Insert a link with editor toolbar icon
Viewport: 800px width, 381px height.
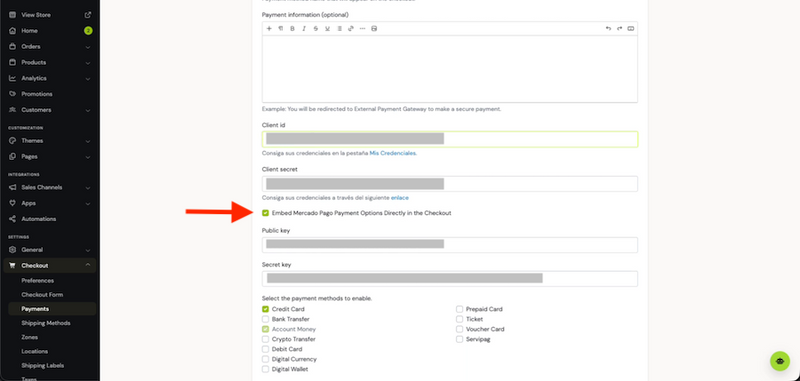point(351,29)
